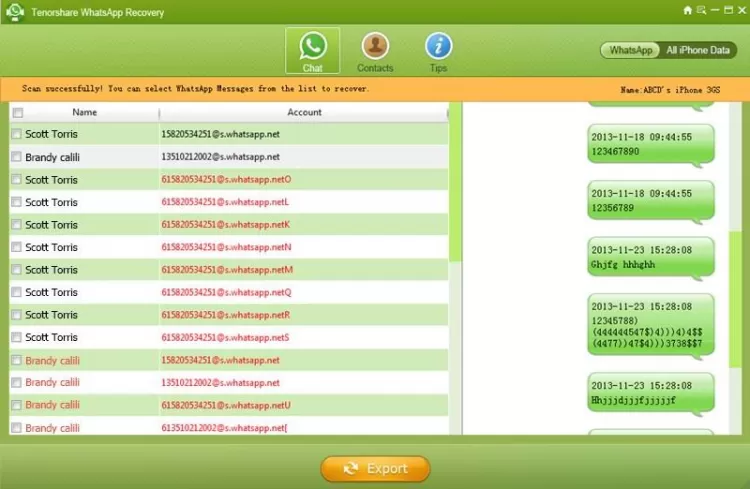The height and width of the screenshot is (489, 750).
Task: Click the Export button
Action: pyautogui.click(x=375, y=468)
